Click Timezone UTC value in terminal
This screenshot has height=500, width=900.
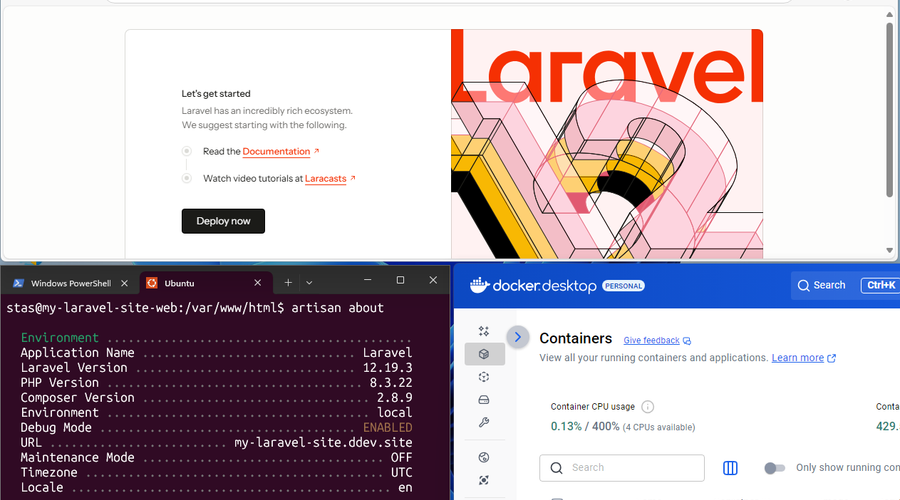pyautogui.click(x=402, y=472)
